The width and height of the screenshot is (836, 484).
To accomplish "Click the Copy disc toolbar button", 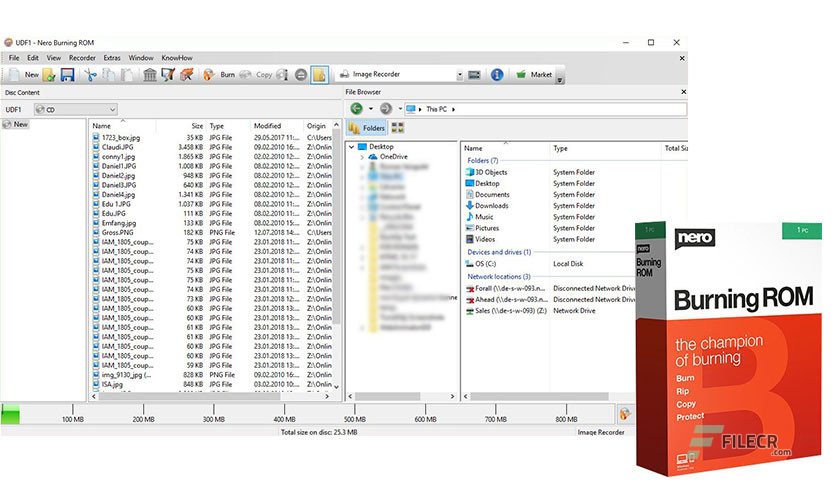I will pos(257,75).
